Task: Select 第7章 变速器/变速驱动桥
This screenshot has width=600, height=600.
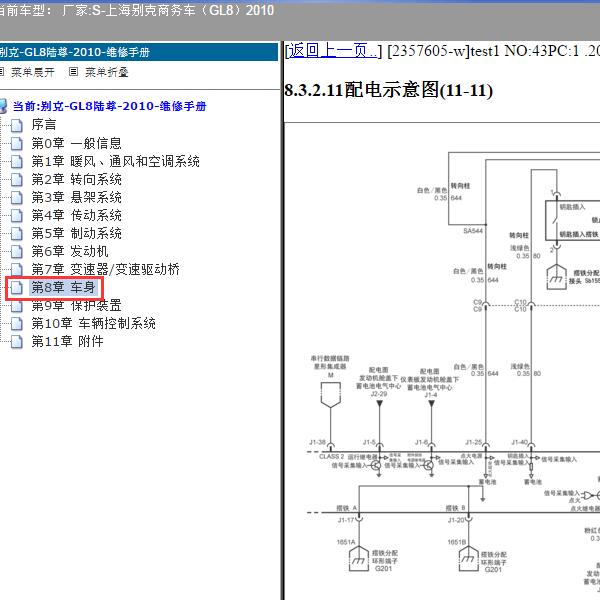Action: point(106,269)
